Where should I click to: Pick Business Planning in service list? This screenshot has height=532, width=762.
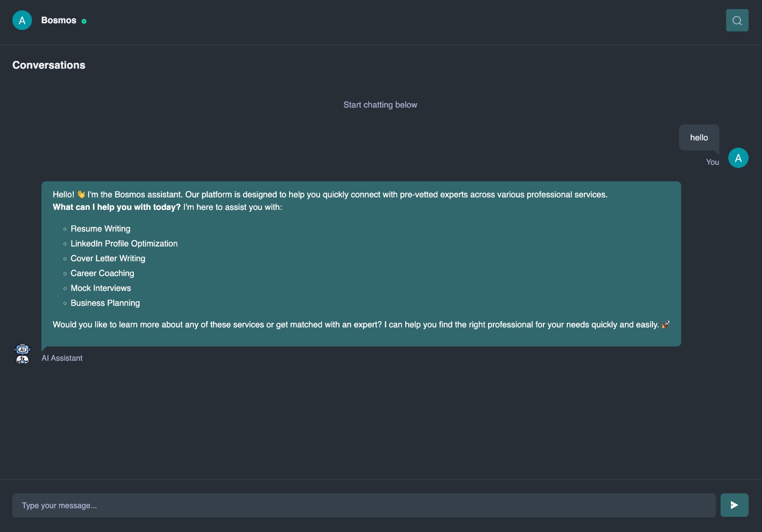105,303
